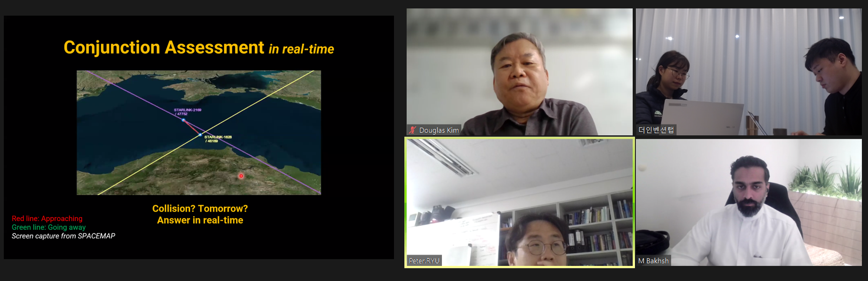Select Douglas Kim's video tile

tap(519, 72)
